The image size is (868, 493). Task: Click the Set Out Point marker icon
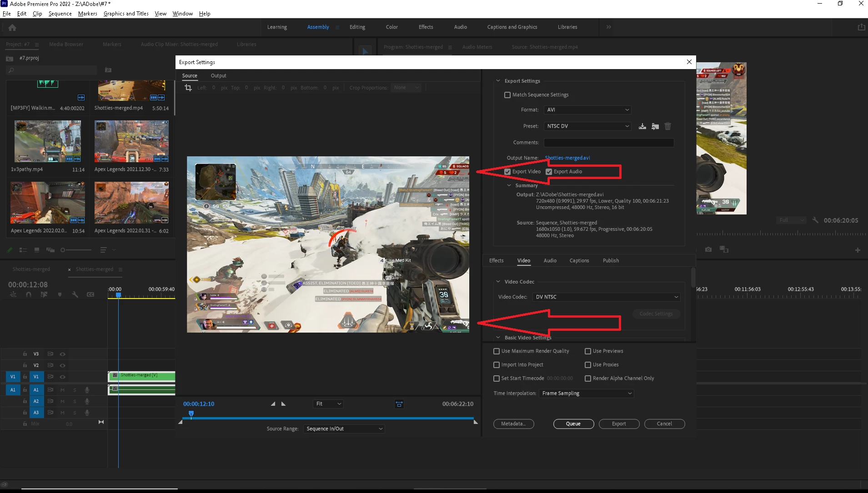(283, 403)
